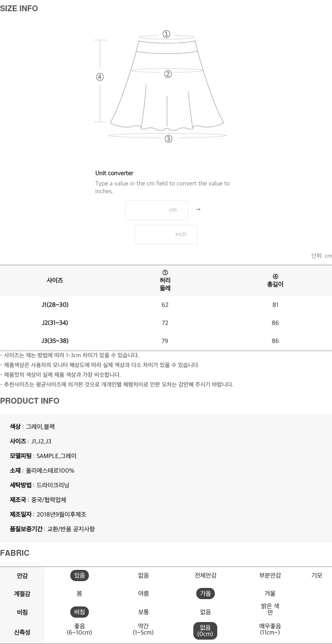Viewport: 332px width, 644px height.
Task: Choose the 겨울 season option
Action: [x=270, y=594]
